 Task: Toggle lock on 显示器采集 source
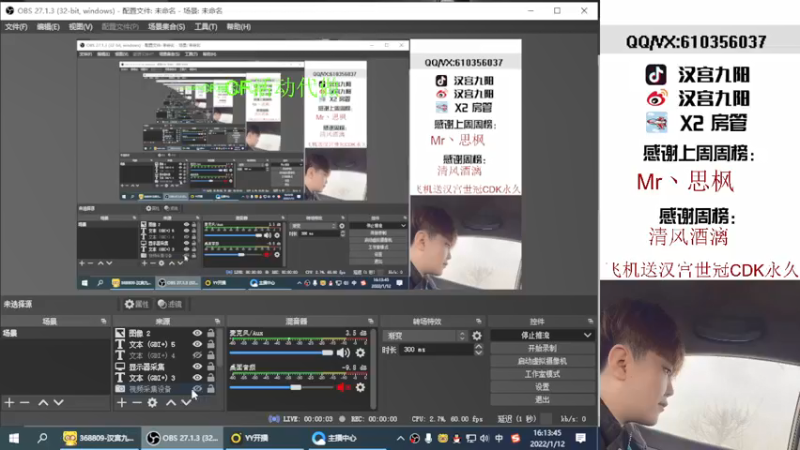211,366
